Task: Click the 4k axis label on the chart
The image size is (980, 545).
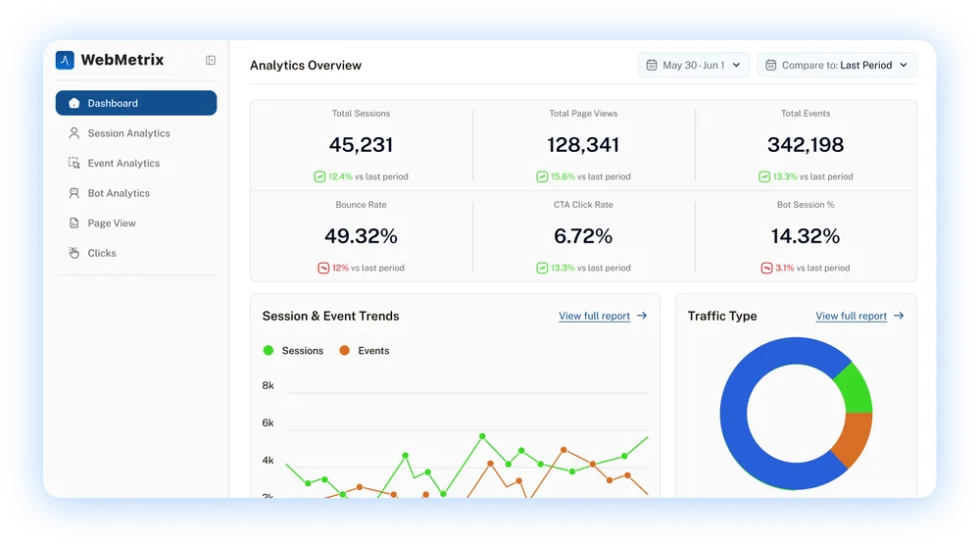Action: [269, 461]
